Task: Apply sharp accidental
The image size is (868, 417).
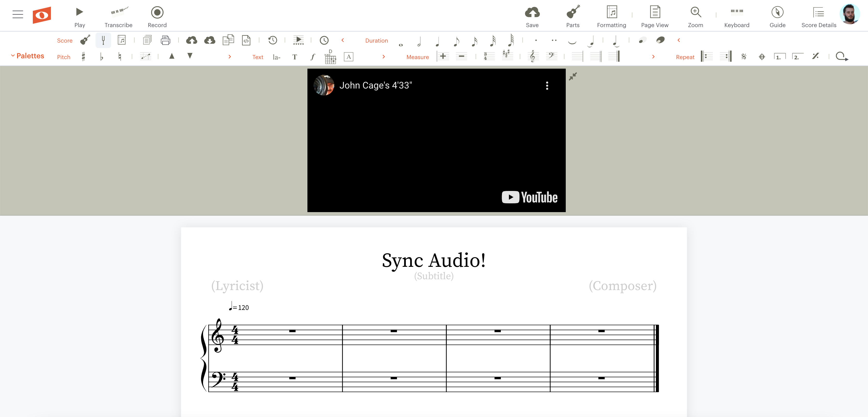Action: [x=83, y=57]
